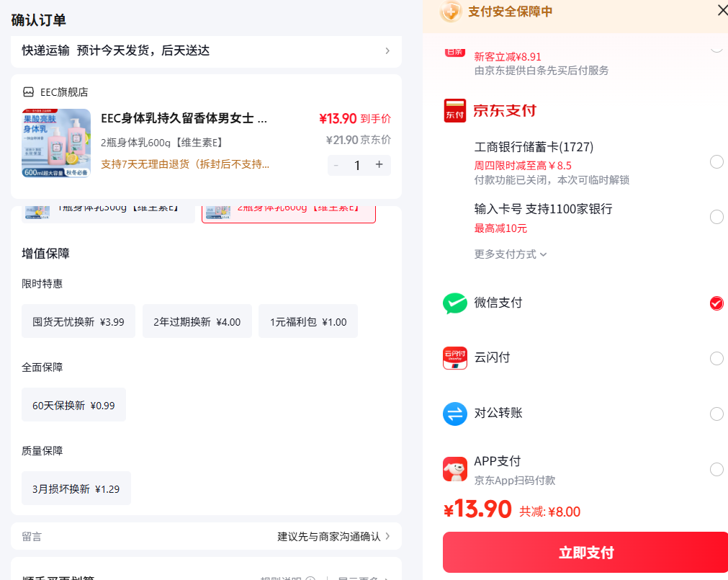Click 立即支付 pay now button

click(585, 552)
